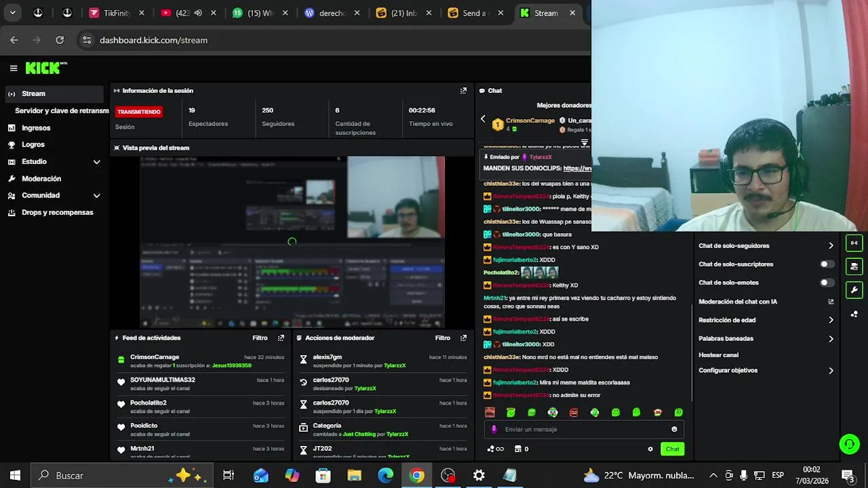The width and height of the screenshot is (868, 488).
Task: Click Jesus13939359 in gifted subscription entry
Action: 231,365
